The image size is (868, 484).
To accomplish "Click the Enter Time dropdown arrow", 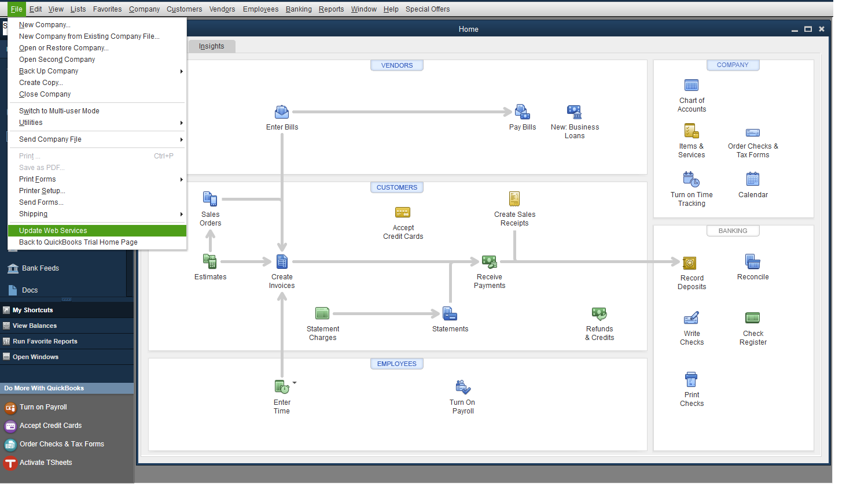I will click(x=295, y=383).
